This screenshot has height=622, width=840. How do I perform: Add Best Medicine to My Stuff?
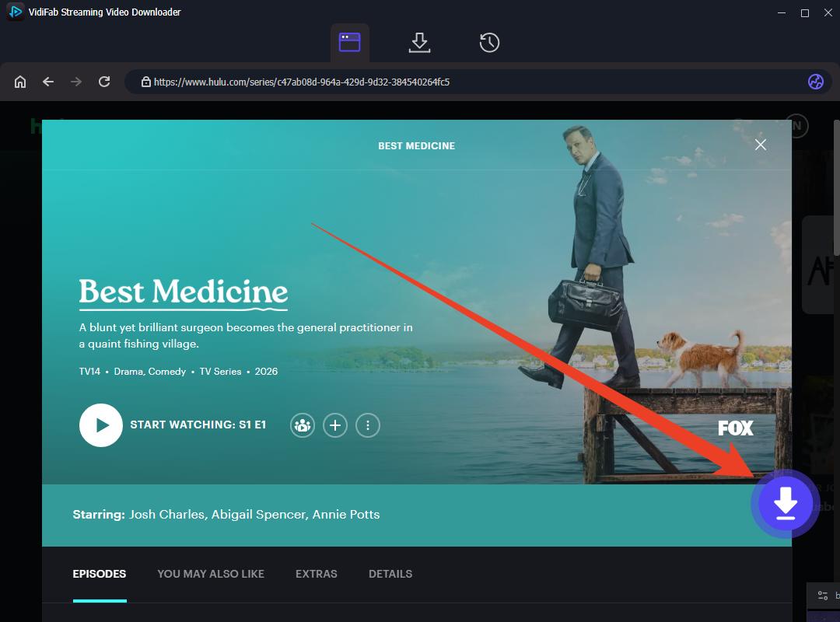click(x=334, y=425)
